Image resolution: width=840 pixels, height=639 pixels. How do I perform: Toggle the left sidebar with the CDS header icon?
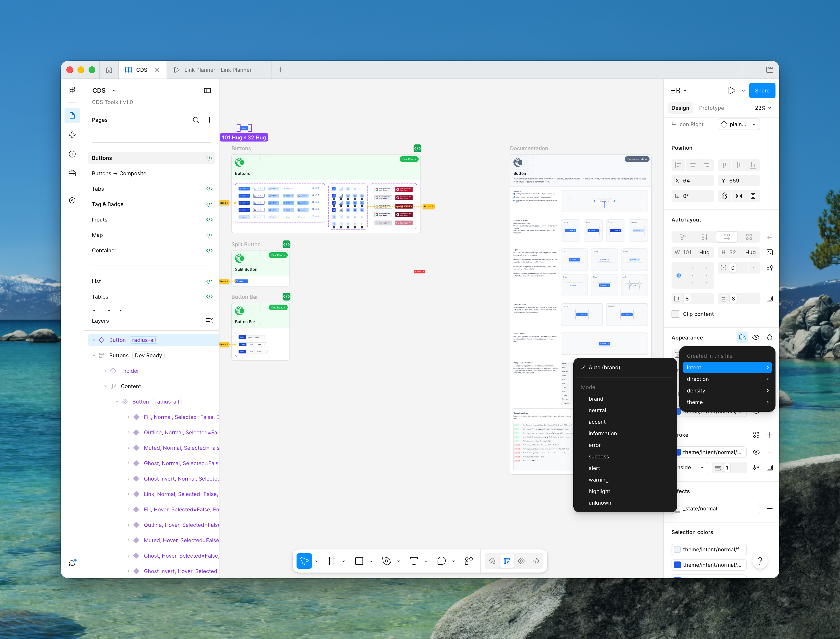(x=207, y=91)
